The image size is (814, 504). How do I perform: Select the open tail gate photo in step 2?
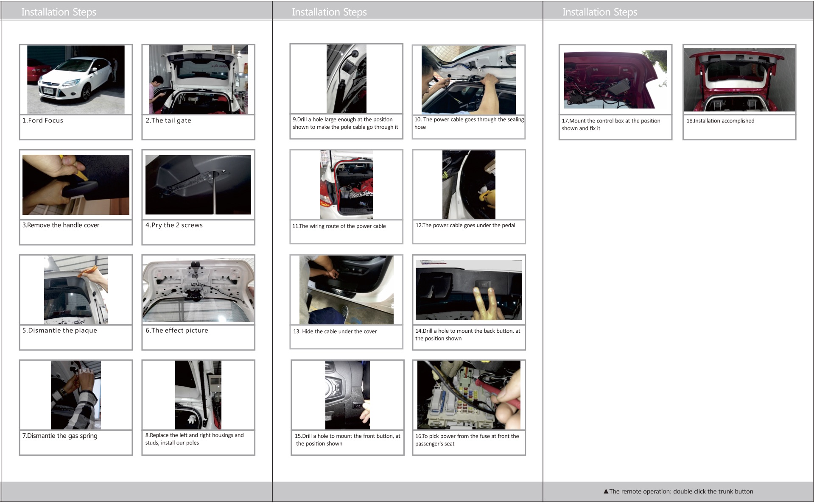[198, 80]
